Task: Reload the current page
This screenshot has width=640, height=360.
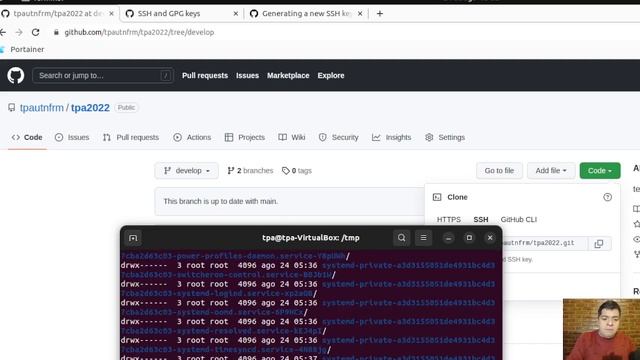Action: pos(36,32)
